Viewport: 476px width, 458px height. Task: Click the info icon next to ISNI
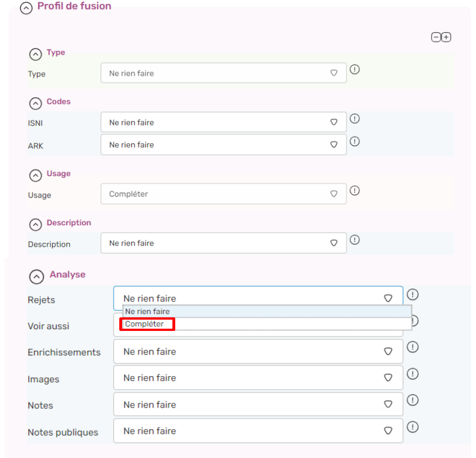[354, 119]
